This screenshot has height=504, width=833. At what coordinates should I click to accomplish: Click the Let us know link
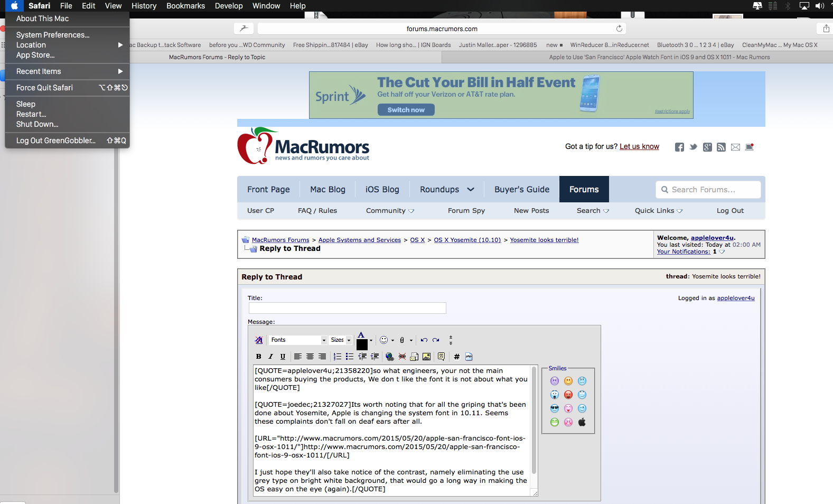pyautogui.click(x=639, y=146)
